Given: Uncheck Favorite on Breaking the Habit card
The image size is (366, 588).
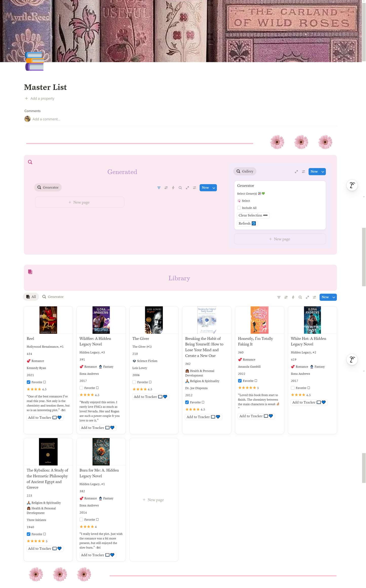Looking at the screenshot, I should coord(187,402).
